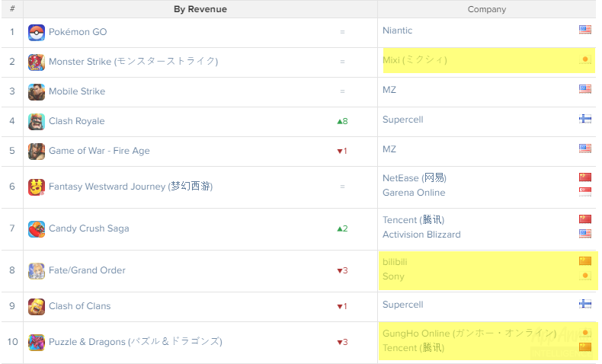Click the Singapore flag next to Garena Online

pyautogui.click(x=585, y=191)
